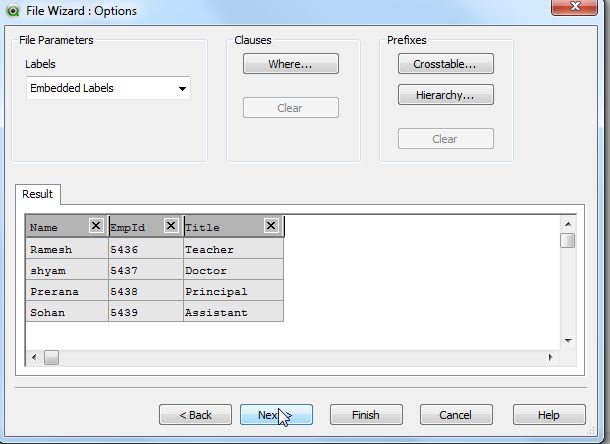Open the Embedded Labels dropdown

[108, 88]
